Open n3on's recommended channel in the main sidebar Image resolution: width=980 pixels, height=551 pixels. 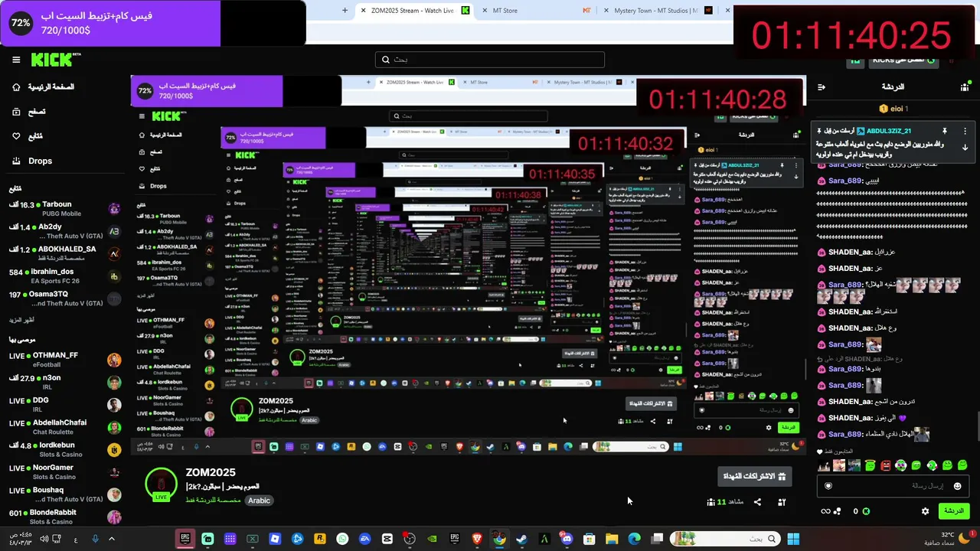(x=64, y=383)
